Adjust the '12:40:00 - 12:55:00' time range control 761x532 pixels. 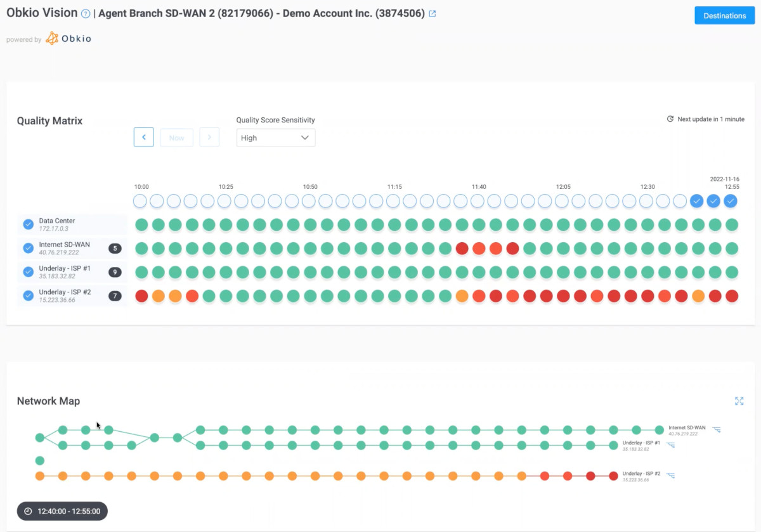61,511
